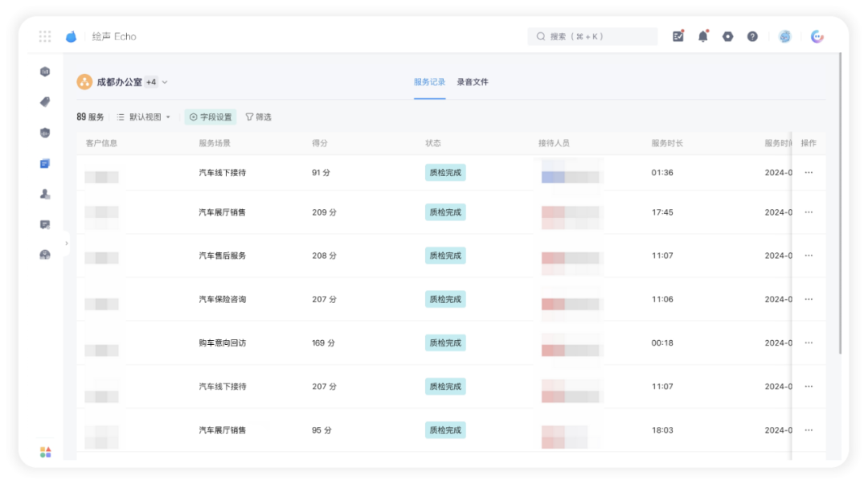This screenshot has width=868, height=484.
Task: Switch to the 录音文件 tab
Action: [x=473, y=82]
